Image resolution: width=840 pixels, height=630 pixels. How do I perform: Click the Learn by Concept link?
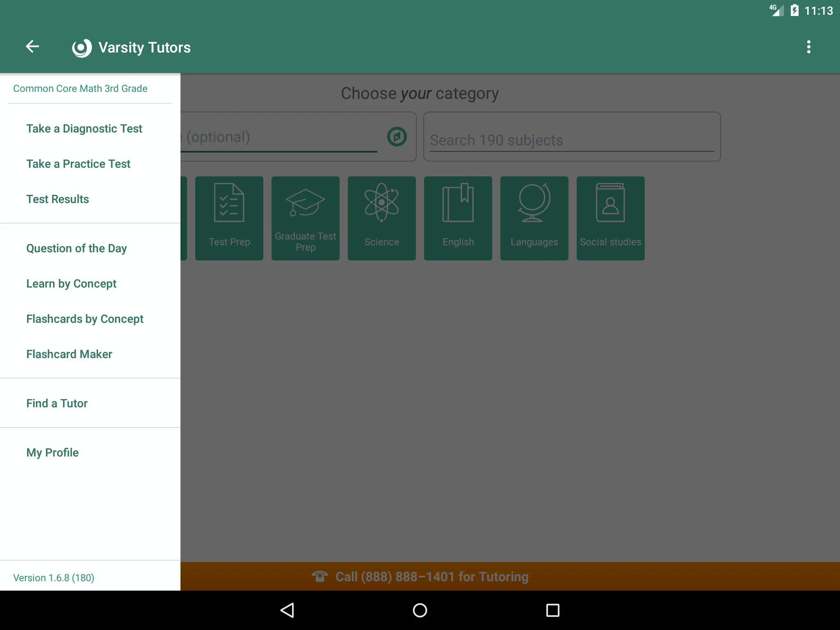71,284
